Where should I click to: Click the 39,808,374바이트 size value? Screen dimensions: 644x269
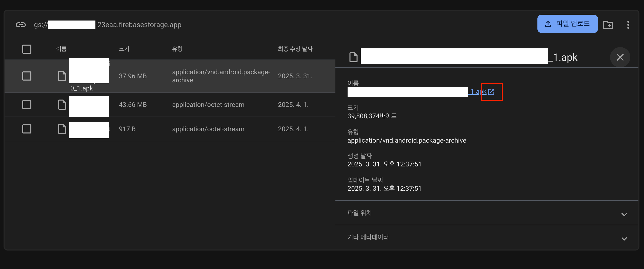click(372, 116)
